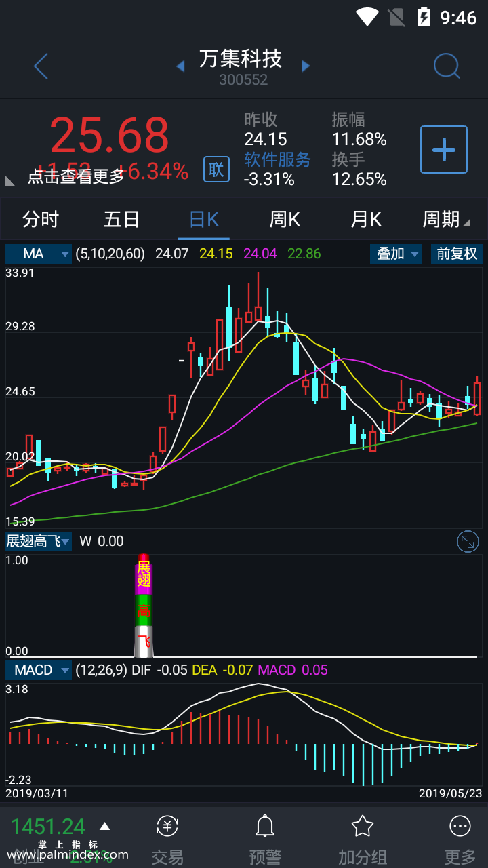Tap the 前复权 adjustment button
488x868 pixels.
pyautogui.click(x=457, y=254)
